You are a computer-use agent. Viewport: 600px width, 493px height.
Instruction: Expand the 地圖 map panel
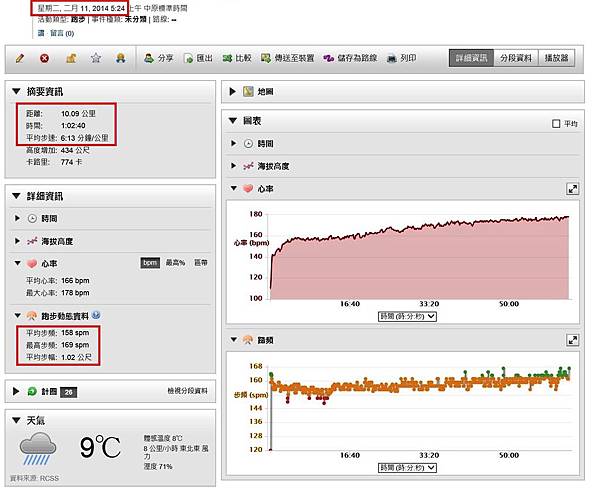232,91
